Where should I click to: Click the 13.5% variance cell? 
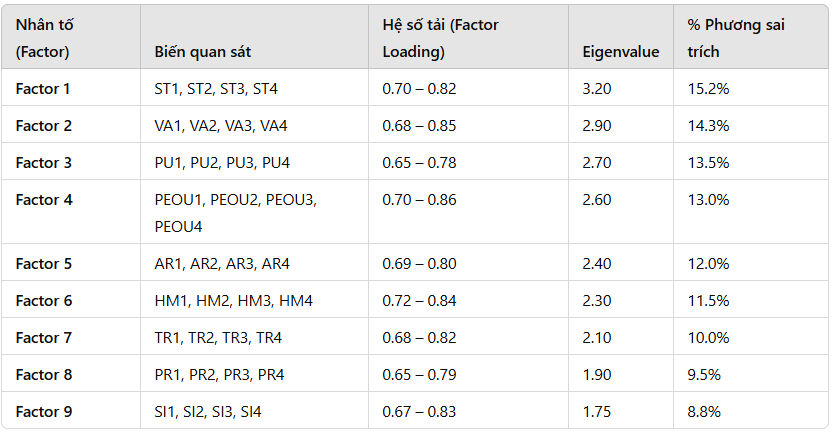tap(709, 163)
